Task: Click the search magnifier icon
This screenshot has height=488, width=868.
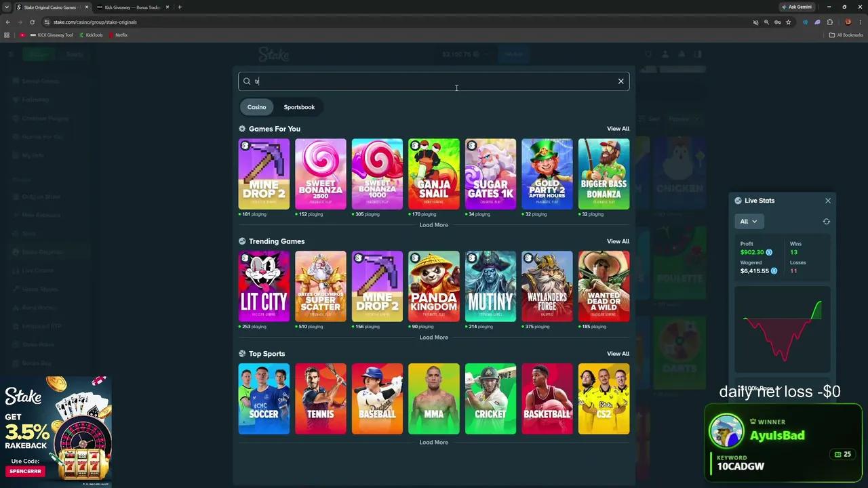Action: coord(247,81)
